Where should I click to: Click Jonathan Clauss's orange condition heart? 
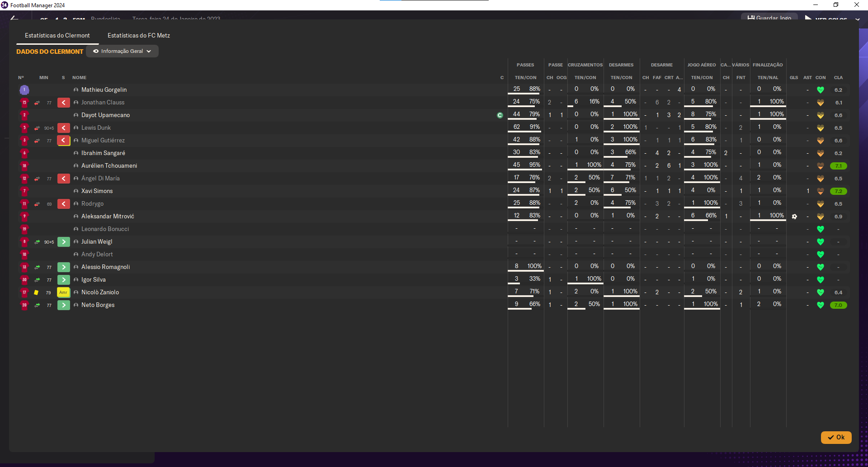[x=820, y=103]
